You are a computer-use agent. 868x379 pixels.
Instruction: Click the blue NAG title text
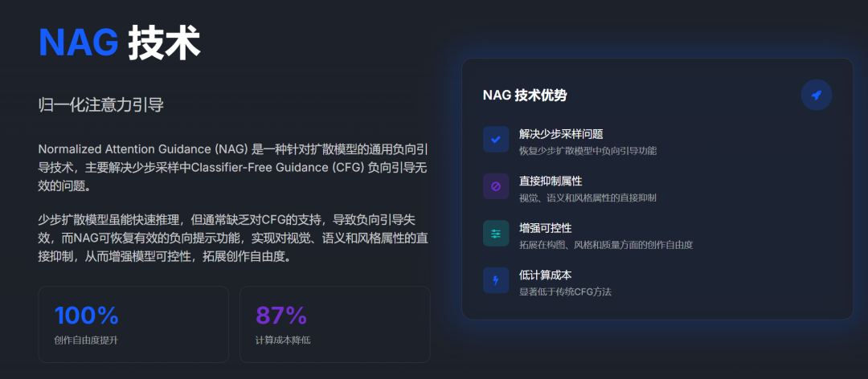coord(78,42)
